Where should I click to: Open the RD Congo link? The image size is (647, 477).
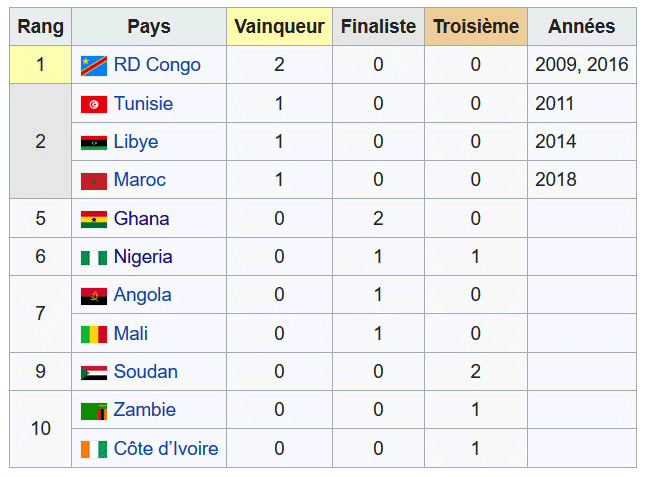click(x=157, y=65)
